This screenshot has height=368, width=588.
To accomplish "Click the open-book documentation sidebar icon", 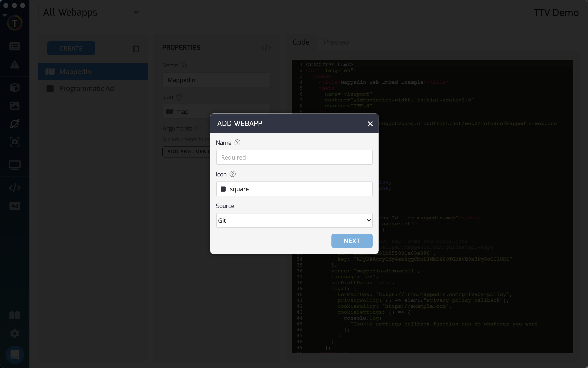I will click(15, 315).
